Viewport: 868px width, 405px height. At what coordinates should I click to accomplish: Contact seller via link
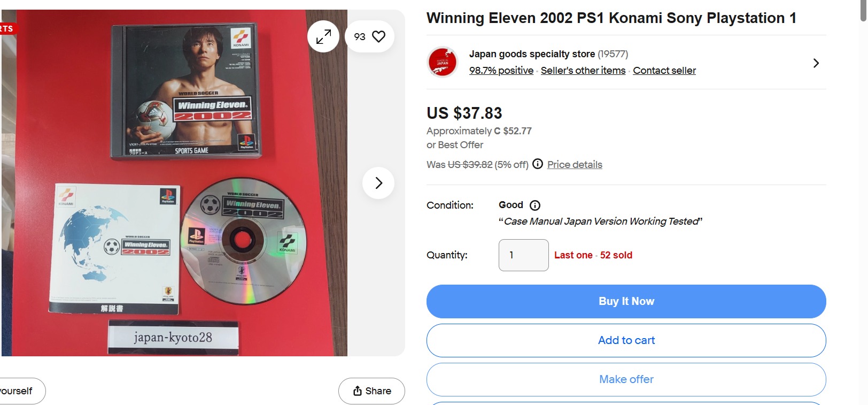click(x=664, y=71)
